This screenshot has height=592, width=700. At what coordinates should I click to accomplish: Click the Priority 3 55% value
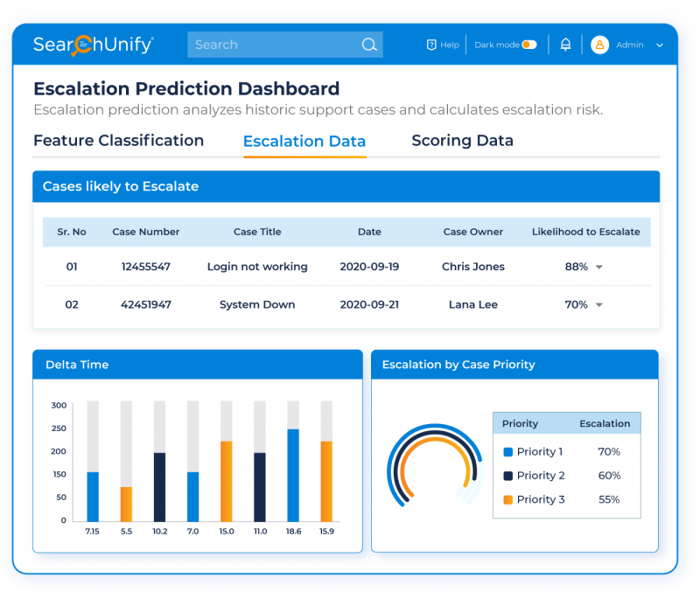coord(609,499)
